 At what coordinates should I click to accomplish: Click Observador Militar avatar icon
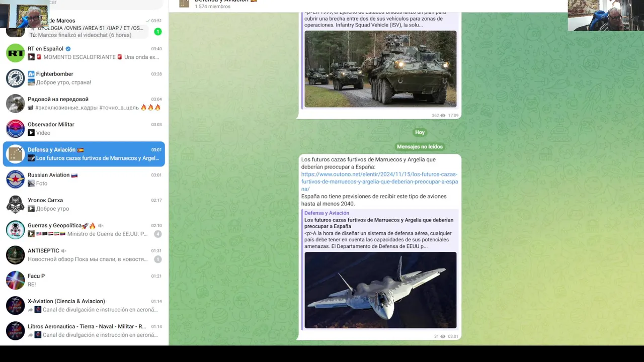tap(15, 129)
